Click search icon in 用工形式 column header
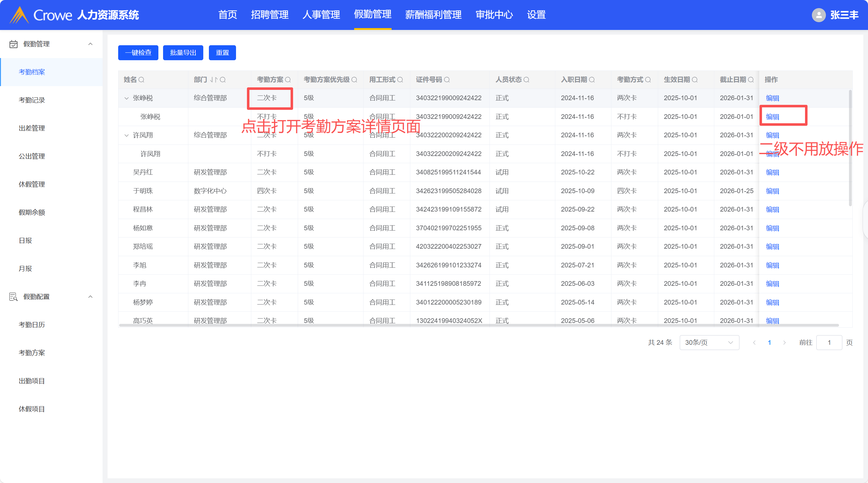 (x=400, y=80)
